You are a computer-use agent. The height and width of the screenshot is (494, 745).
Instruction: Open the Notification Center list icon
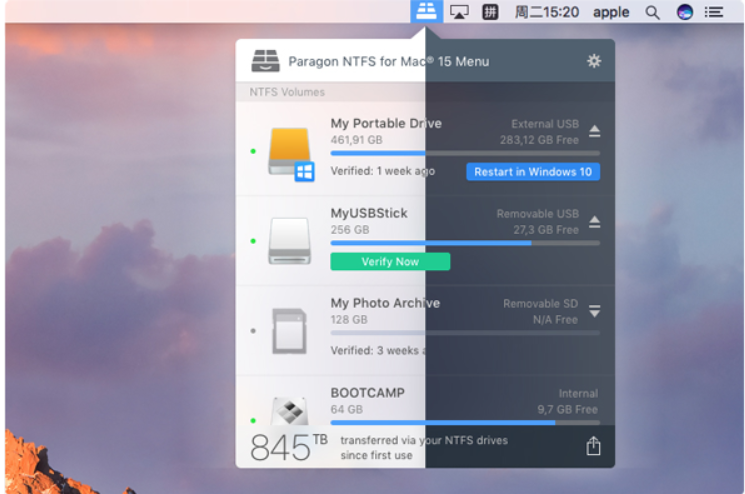coord(714,12)
